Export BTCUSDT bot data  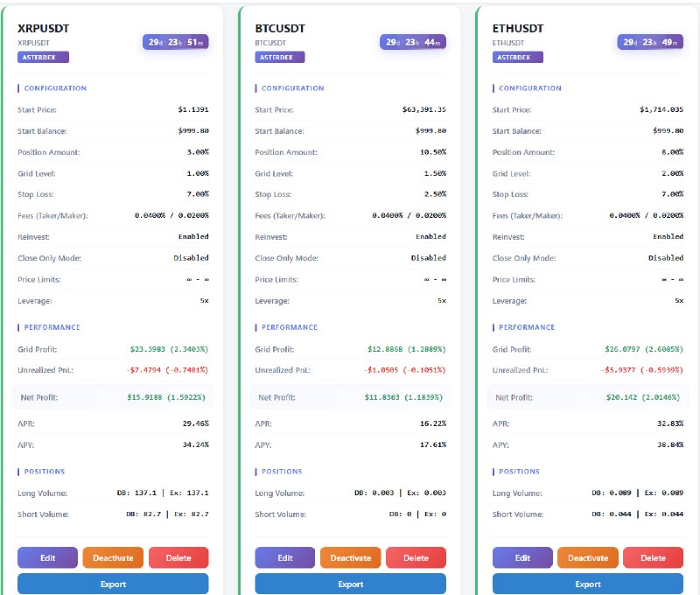click(x=351, y=584)
